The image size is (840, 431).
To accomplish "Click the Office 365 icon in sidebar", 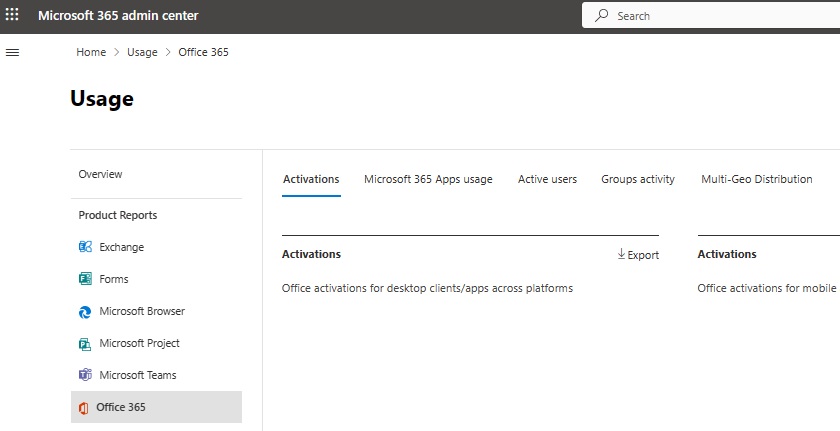I will (x=84, y=407).
